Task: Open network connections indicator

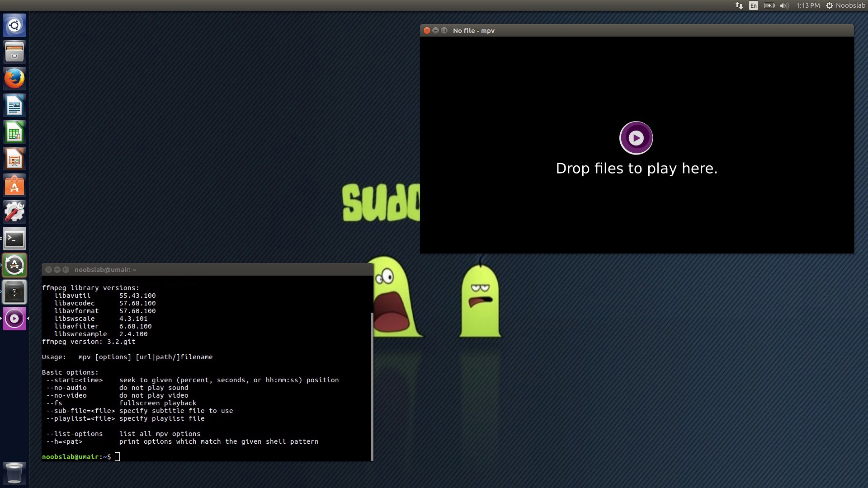Action: 739,5
